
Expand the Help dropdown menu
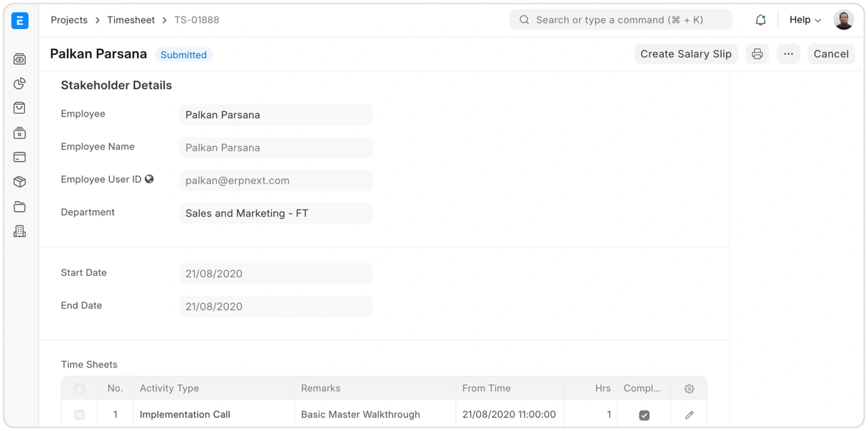(805, 20)
